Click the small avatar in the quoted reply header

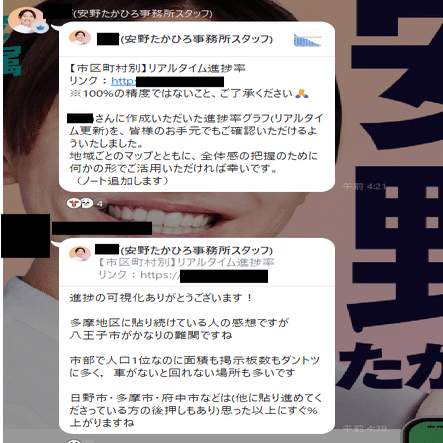[80, 254]
